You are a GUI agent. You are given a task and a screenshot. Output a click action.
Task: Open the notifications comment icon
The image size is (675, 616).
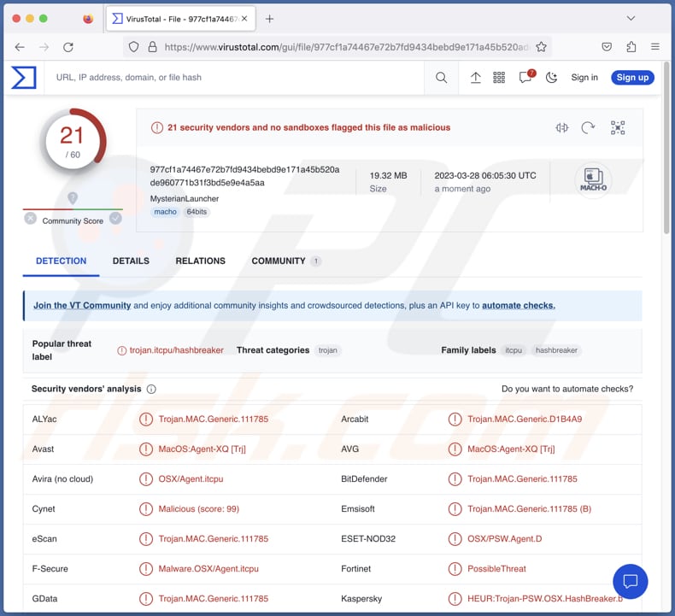(526, 77)
